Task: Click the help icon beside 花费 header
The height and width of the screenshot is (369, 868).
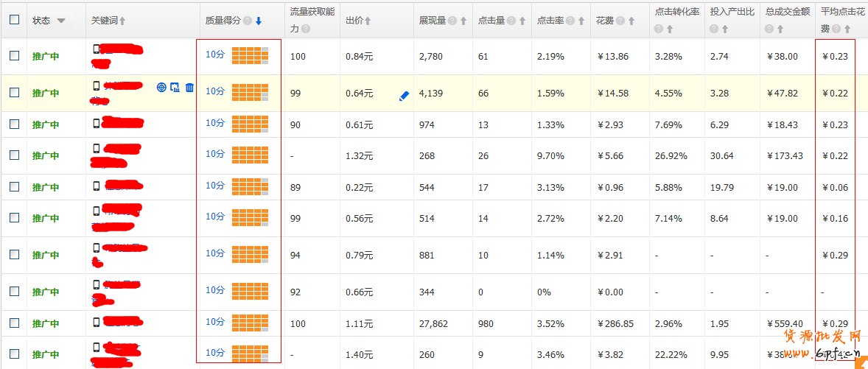Action: point(620,21)
